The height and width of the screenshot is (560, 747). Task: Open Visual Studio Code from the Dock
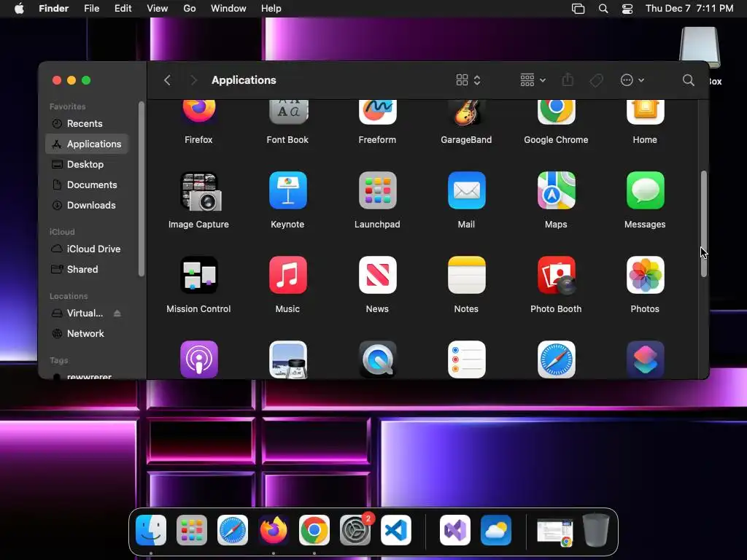[396, 530]
